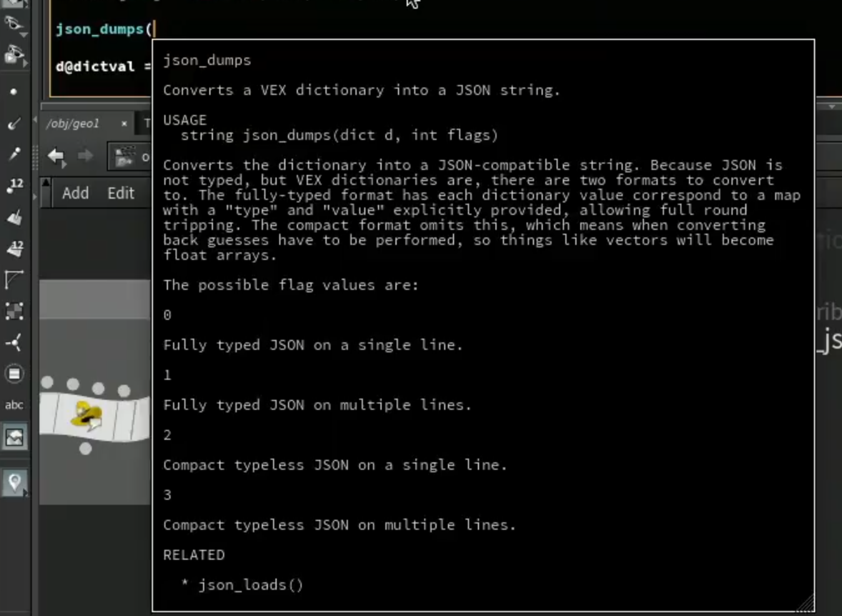
Task: Toggle Display Primitive Hulls curve icon
Action: 14,279
